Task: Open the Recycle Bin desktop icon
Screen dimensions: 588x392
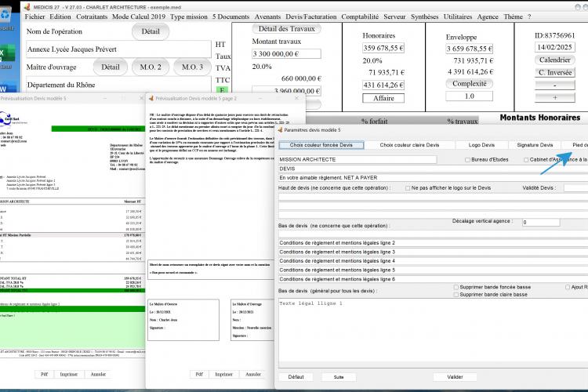Action: pyautogui.click(x=5, y=19)
